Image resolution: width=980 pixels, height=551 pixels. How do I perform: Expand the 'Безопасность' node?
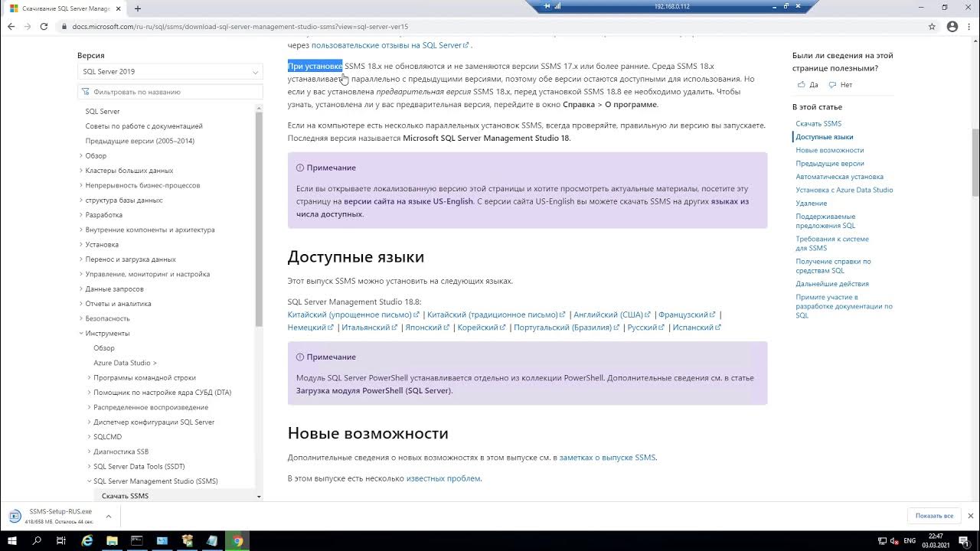pos(81,318)
